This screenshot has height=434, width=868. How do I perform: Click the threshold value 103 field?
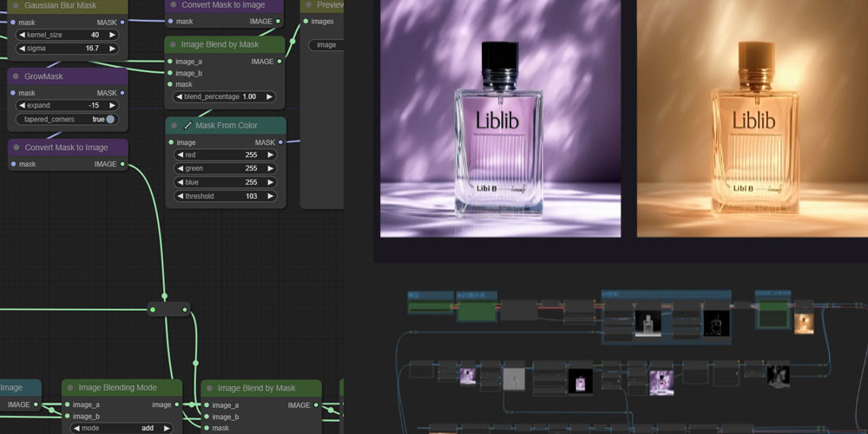tap(226, 196)
